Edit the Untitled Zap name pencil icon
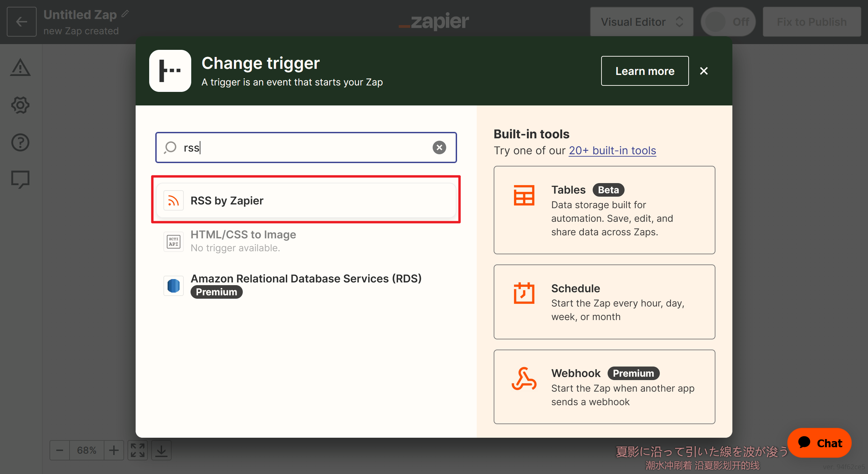The image size is (868, 474). pyautogui.click(x=125, y=14)
